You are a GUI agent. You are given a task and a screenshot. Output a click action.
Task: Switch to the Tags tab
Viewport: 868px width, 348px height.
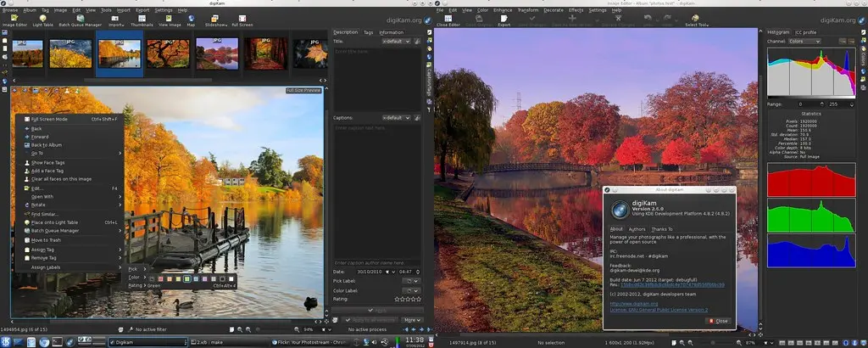(x=368, y=32)
